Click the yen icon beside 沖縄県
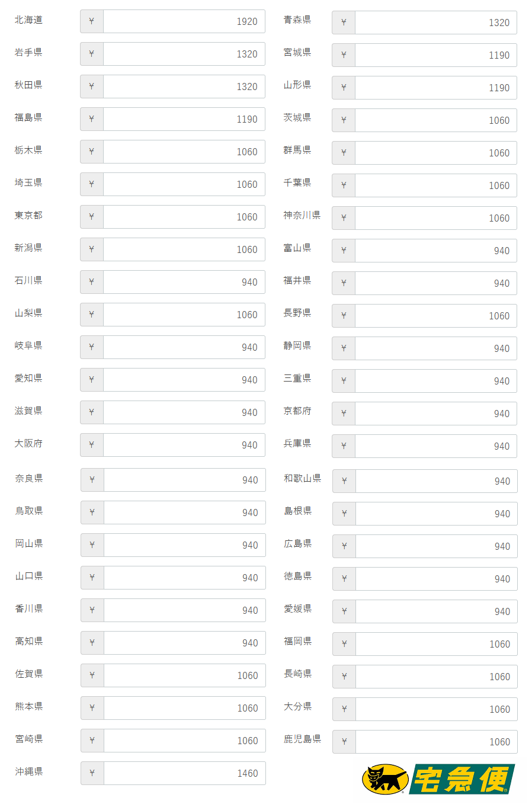 coord(92,773)
